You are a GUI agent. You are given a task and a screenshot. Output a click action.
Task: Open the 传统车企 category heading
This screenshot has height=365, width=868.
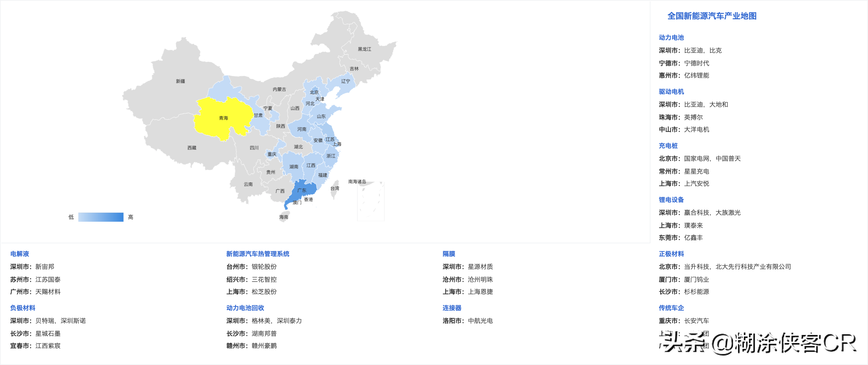[671, 308]
